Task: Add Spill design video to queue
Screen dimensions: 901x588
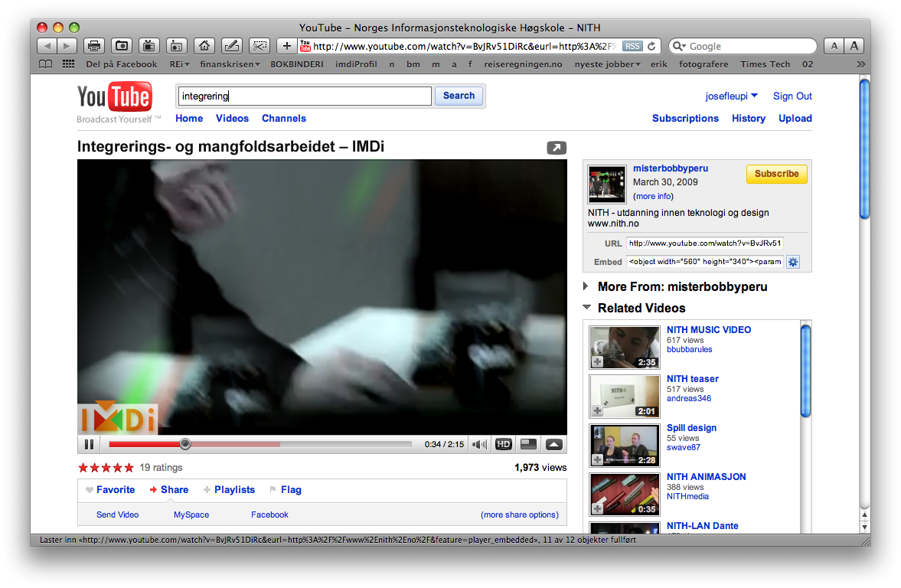Action: click(x=598, y=460)
